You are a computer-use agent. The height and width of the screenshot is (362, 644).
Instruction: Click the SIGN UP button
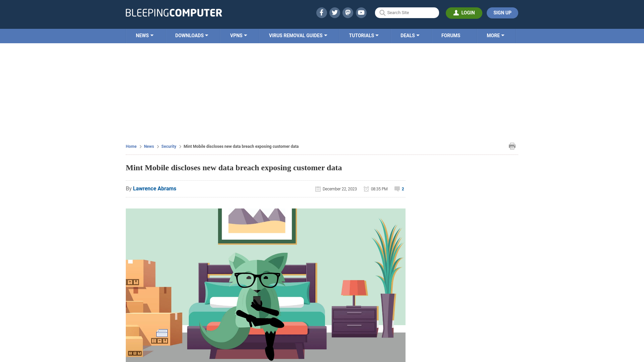502,13
